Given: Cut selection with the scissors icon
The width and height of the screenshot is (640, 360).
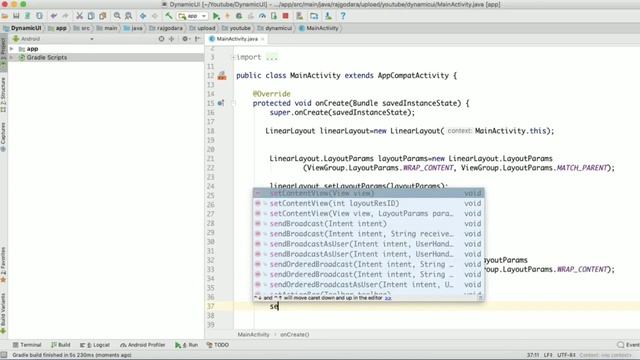Looking at the screenshot, I should tap(80, 16).
